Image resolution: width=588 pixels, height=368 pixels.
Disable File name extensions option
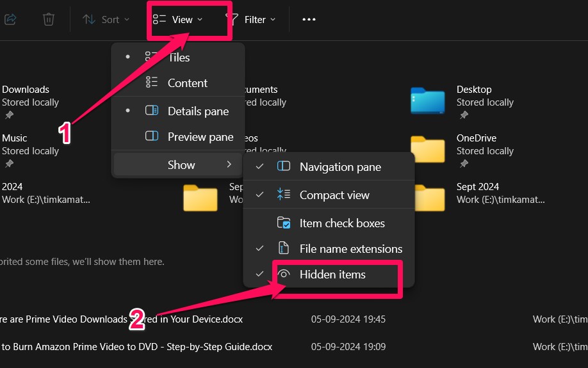click(350, 249)
